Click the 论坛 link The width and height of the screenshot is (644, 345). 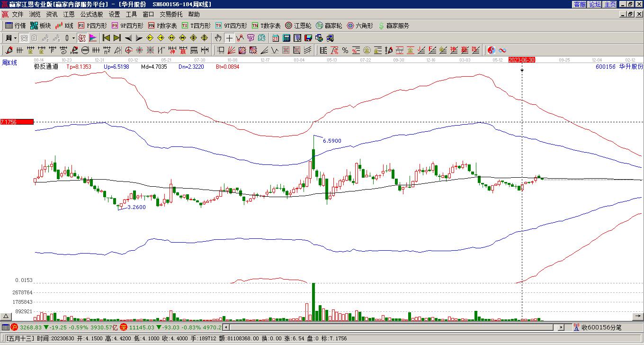595,4
